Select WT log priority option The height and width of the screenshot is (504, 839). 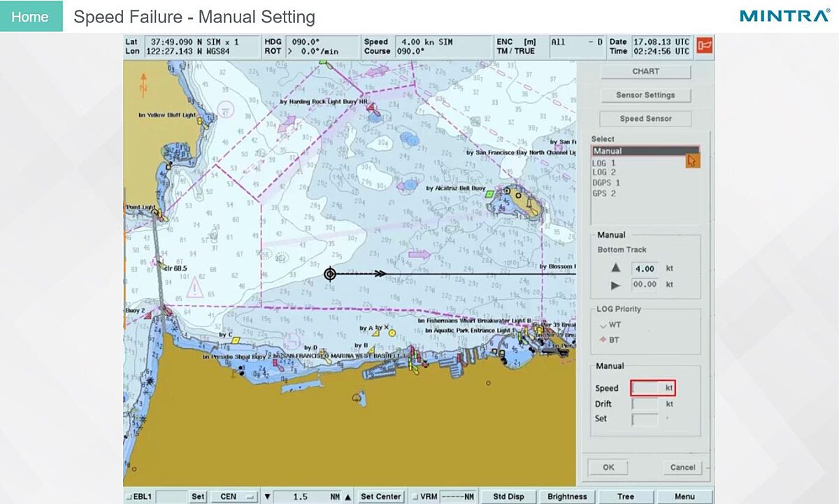click(x=603, y=325)
